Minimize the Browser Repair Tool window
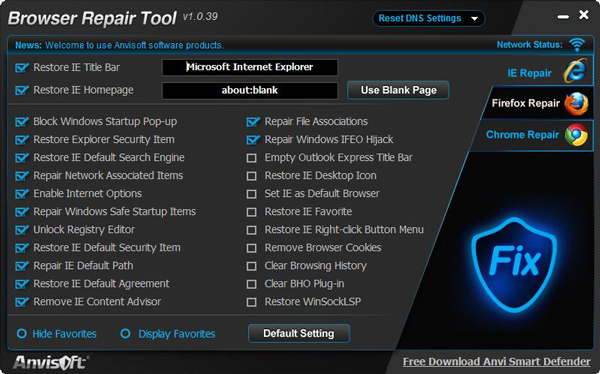 tap(563, 16)
